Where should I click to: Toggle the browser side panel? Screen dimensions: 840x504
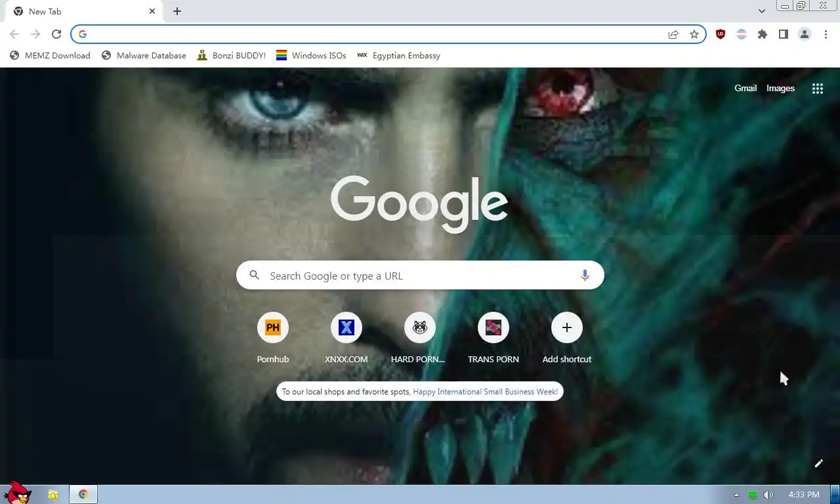[784, 34]
